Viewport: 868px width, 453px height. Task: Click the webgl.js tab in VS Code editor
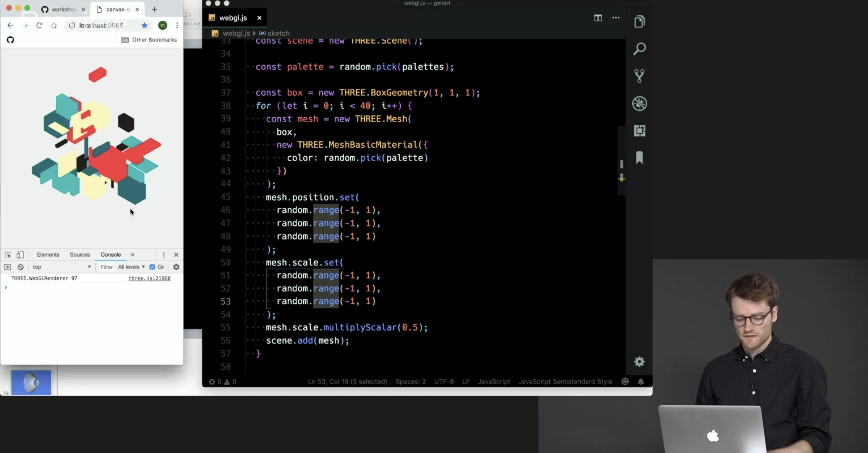pos(234,18)
